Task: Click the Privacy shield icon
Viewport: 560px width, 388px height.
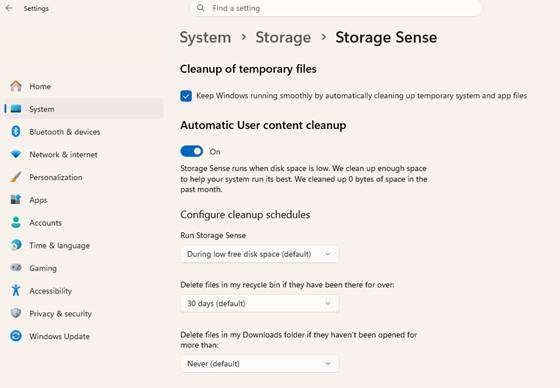Action: tap(16, 313)
